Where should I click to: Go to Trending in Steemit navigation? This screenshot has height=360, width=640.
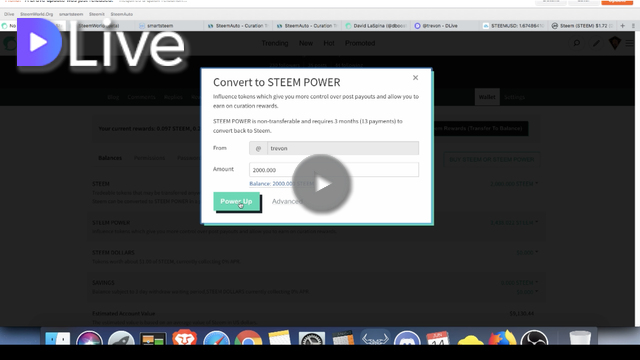(x=275, y=43)
